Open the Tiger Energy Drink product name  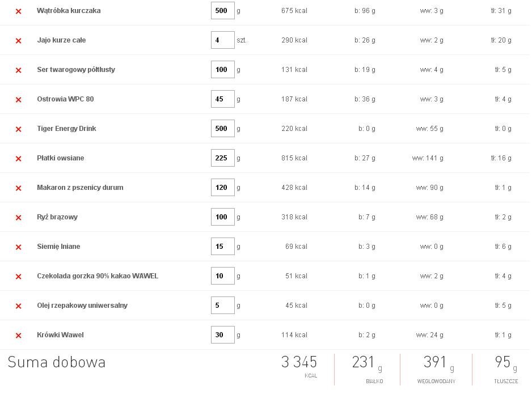pyautogui.click(x=66, y=129)
